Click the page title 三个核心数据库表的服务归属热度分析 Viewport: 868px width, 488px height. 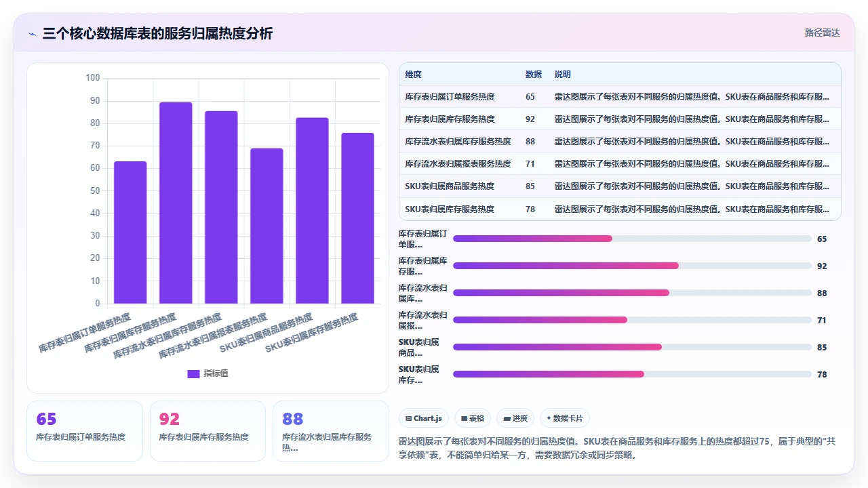tap(157, 33)
